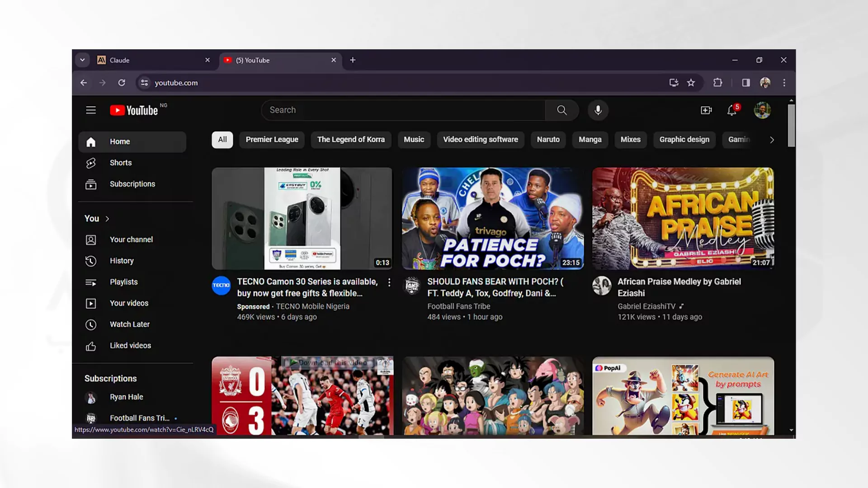Select the Premier League chip
The width and height of the screenshot is (868, 488).
(272, 140)
